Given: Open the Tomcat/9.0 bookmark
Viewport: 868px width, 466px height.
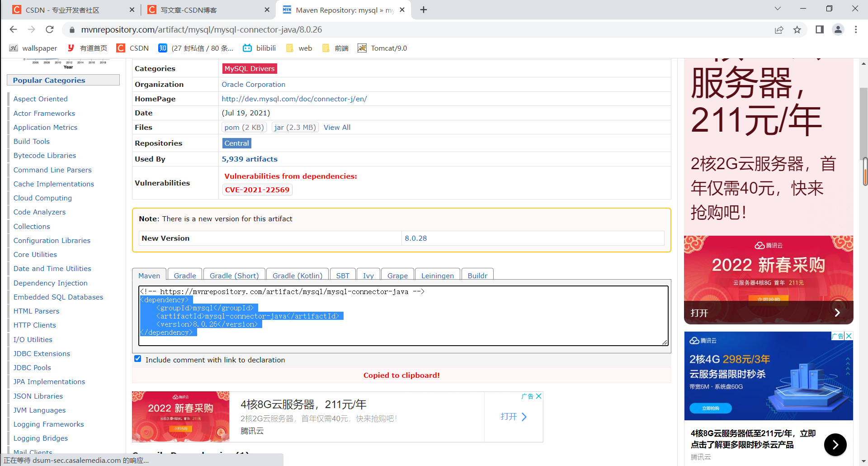Looking at the screenshot, I should 382,48.
